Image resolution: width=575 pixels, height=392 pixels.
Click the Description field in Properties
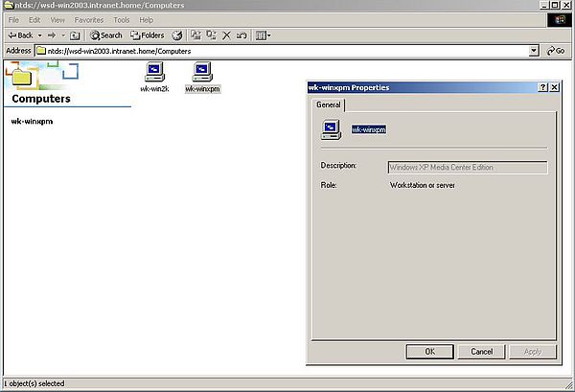click(x=468, y=167)
